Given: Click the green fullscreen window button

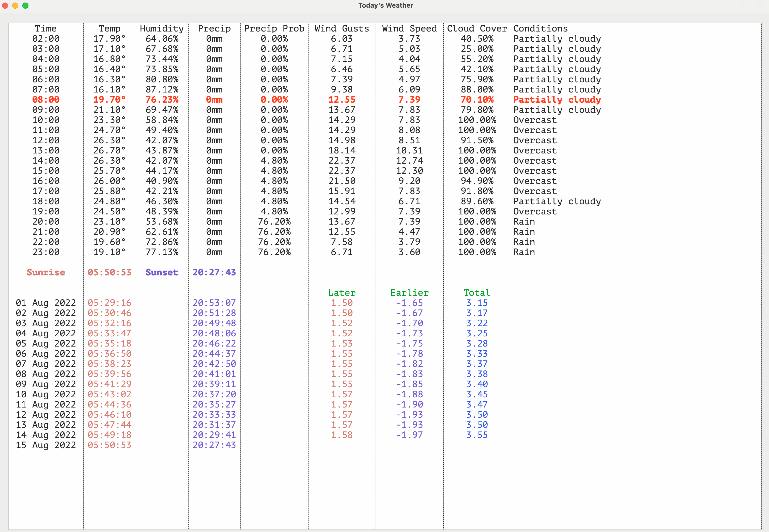Looking at the screenshot, I should click(x=25, y=5).
